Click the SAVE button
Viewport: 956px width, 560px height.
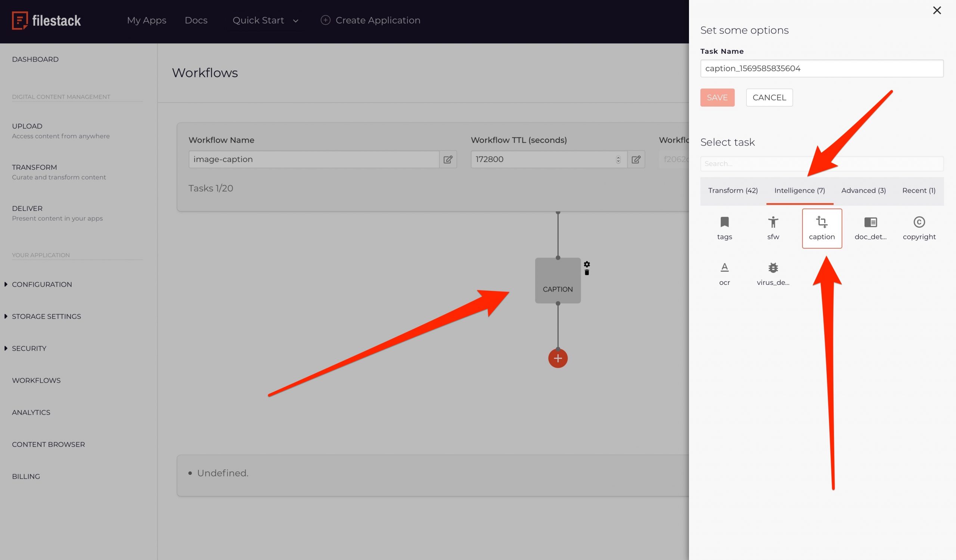pos(717,97)
